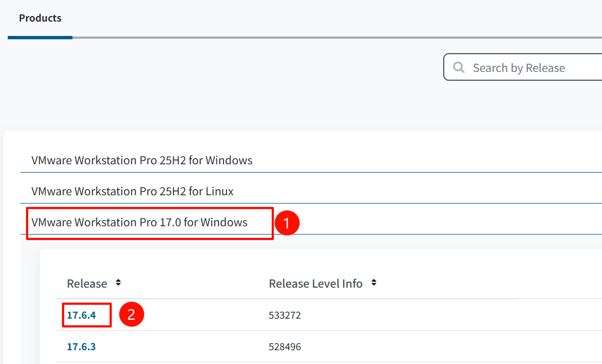The width and height of the screenshot is (602, 364).
Task: Select release level value 528496
Action: tap(285, 347)
